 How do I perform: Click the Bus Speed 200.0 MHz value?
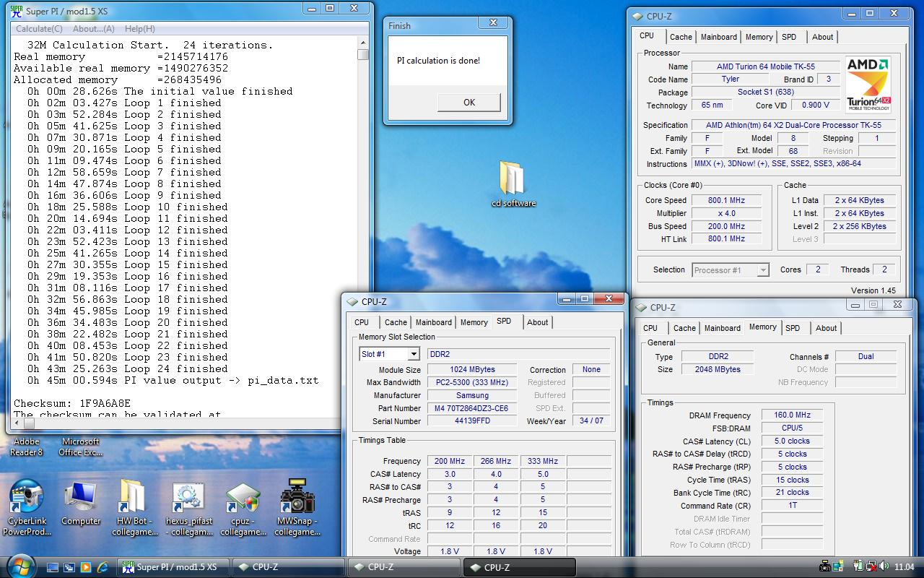point(726,226)
